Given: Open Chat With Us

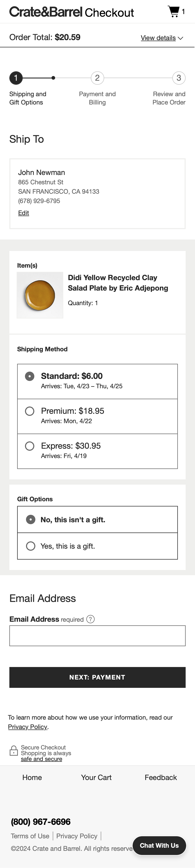Looking at the screenshot, I should [x=159, y=845].
